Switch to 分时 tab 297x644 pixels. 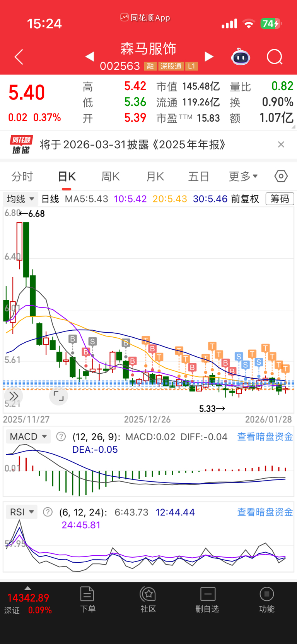(x=22, y=177)
